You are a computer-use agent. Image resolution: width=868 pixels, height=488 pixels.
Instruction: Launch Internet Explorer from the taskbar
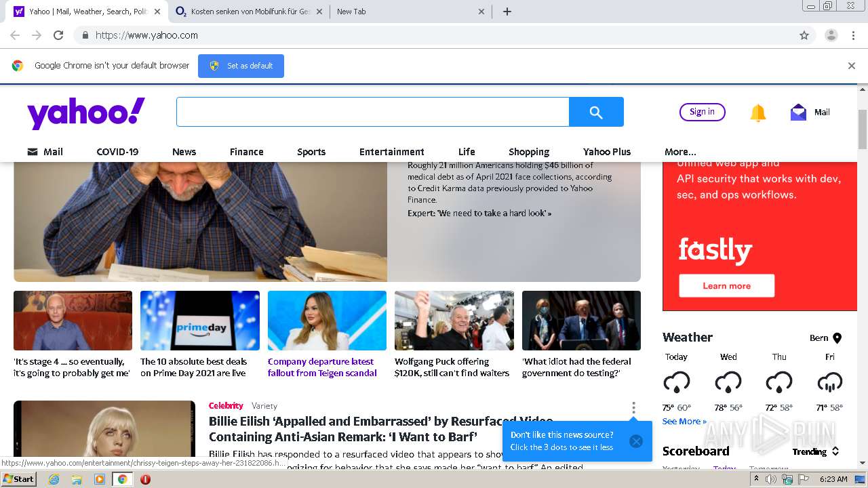coord(54,479)
